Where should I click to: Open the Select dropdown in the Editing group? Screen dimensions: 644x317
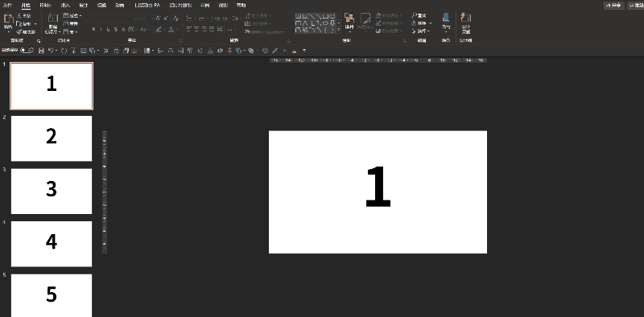click(x=421, y=31)
